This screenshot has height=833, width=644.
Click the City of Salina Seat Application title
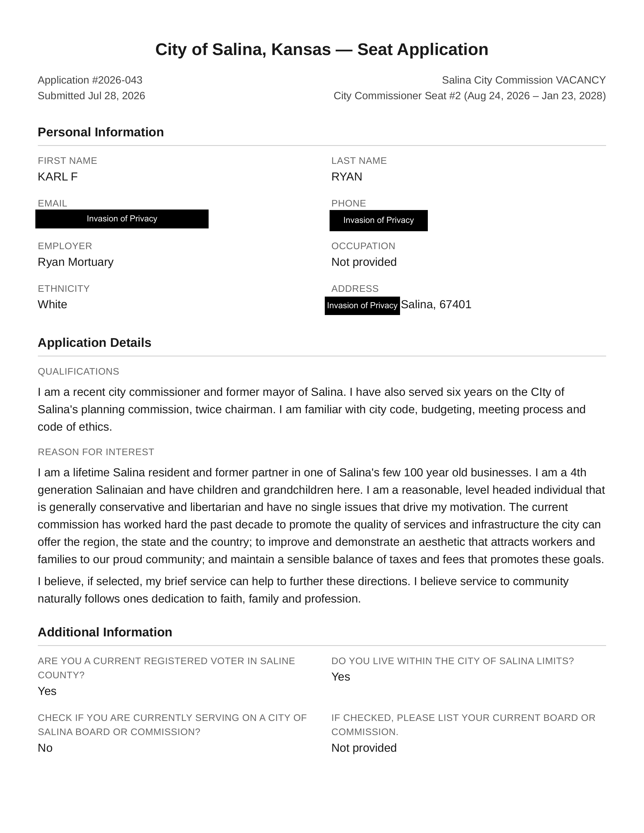[x=321, y=49]
